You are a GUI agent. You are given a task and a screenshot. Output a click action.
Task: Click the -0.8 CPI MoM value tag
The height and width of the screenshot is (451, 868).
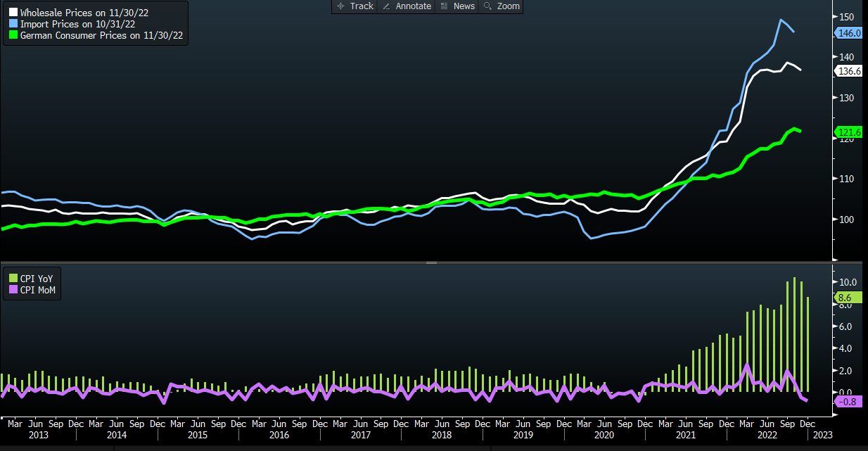point(848,401)
